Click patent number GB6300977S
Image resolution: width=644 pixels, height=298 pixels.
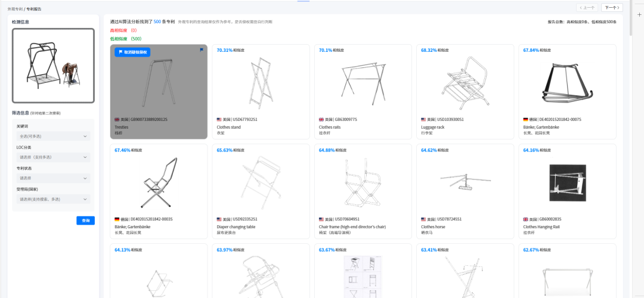(x=346, y=119)
